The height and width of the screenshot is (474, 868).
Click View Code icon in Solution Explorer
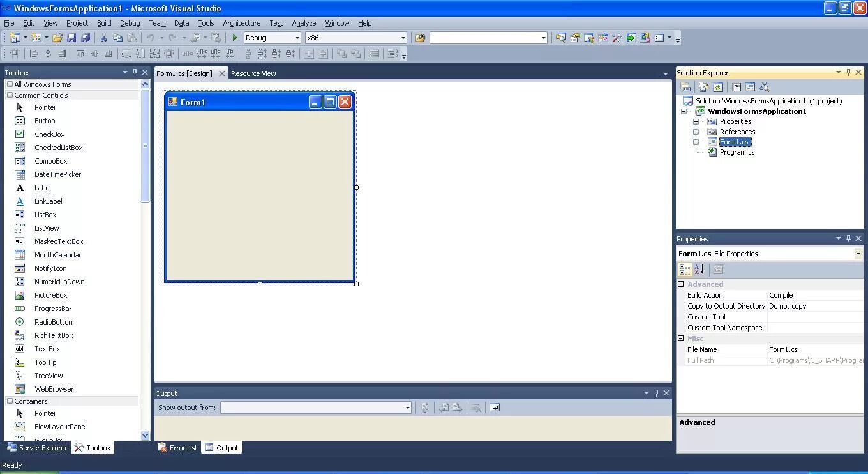(x=736, y=87)
